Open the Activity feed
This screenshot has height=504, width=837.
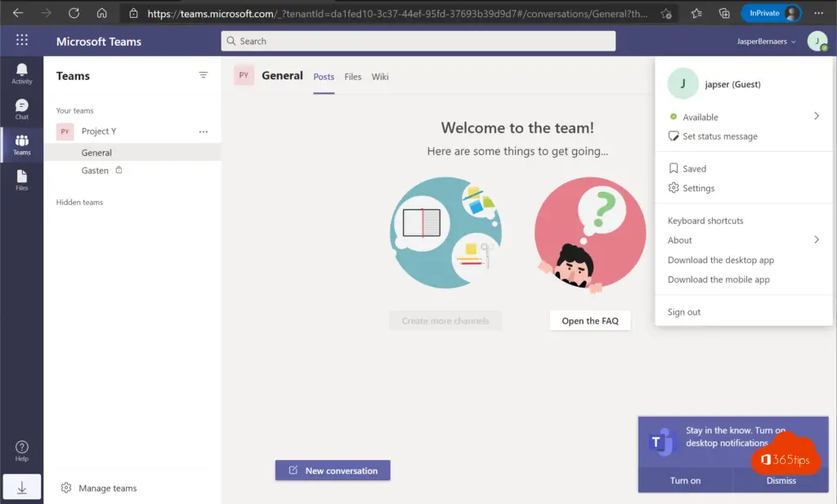[22, 74]
